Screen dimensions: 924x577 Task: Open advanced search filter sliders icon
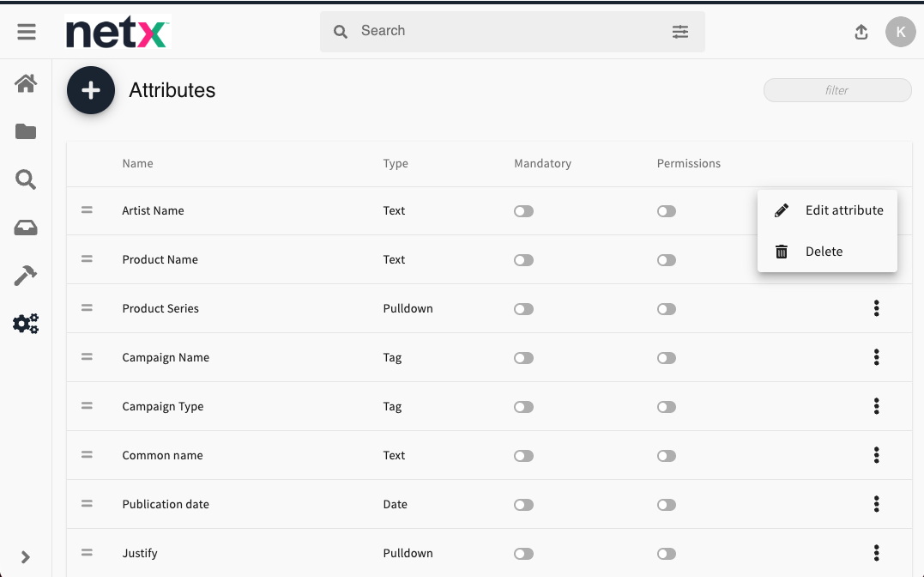680,31
